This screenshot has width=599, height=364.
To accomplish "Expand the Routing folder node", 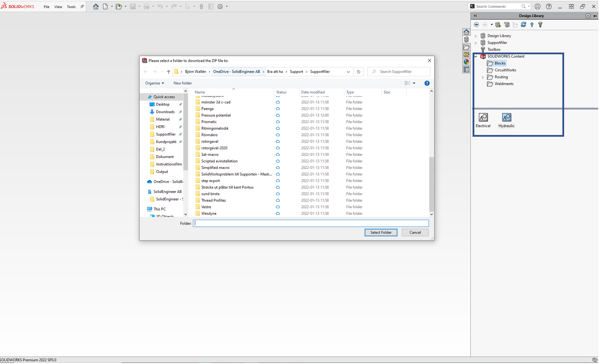I will [x=483, y=77].
